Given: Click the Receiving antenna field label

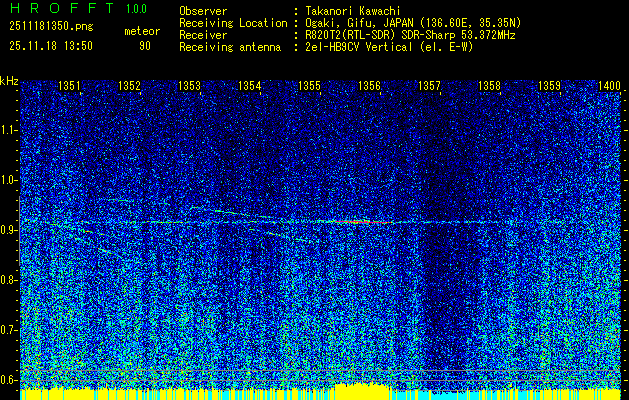Looking at the screenshot, I should coord(230,47).
